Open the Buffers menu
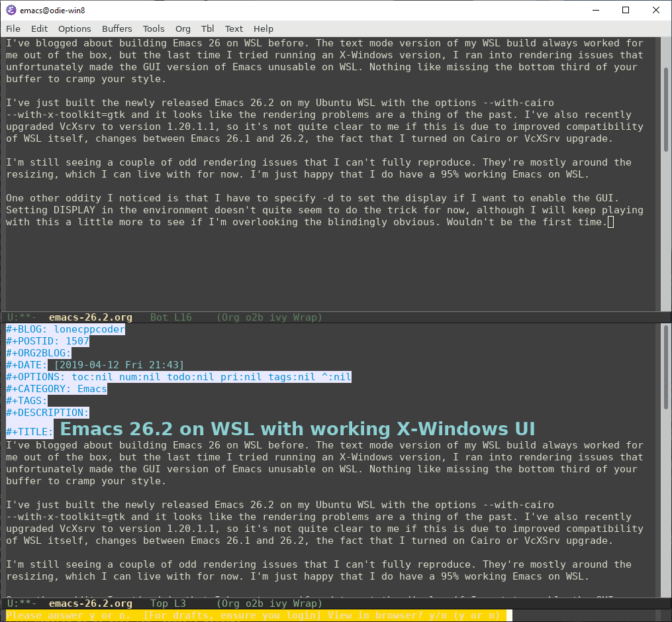The image size is (672, 622). [117, 28]
